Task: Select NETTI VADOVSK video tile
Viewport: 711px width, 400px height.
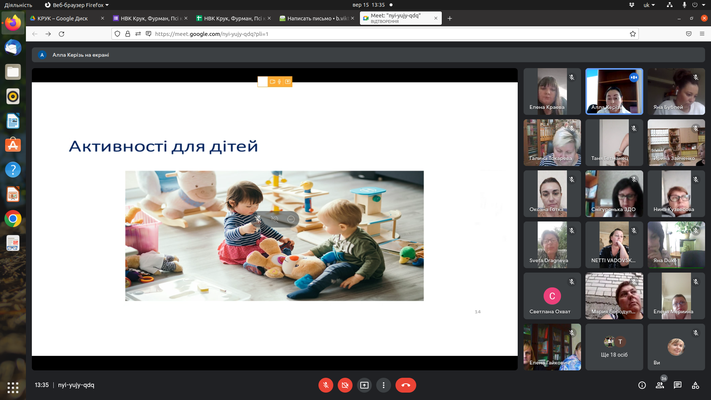Action: [x=614, y=245]
